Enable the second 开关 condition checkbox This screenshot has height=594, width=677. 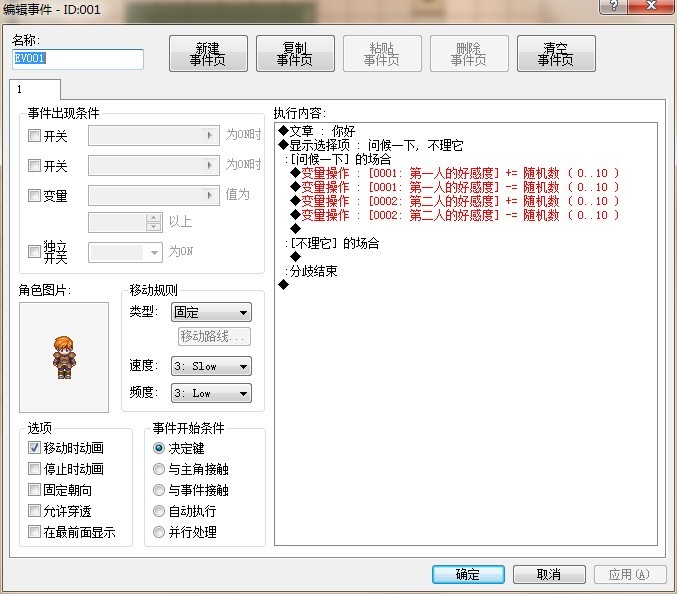pyautogui.click(x=34, y=165)
